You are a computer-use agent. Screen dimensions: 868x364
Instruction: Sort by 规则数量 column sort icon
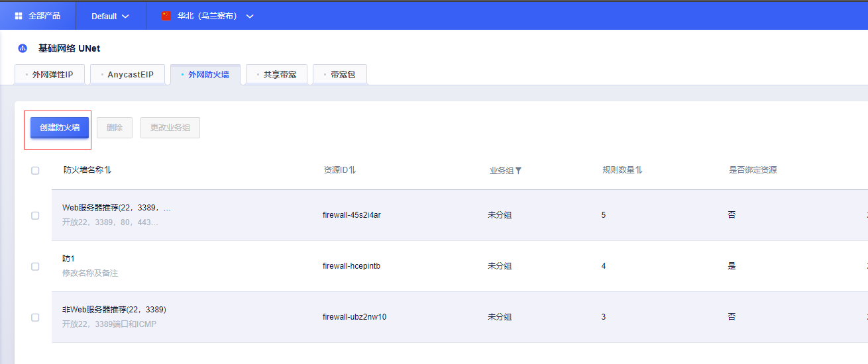pos(639,170)
